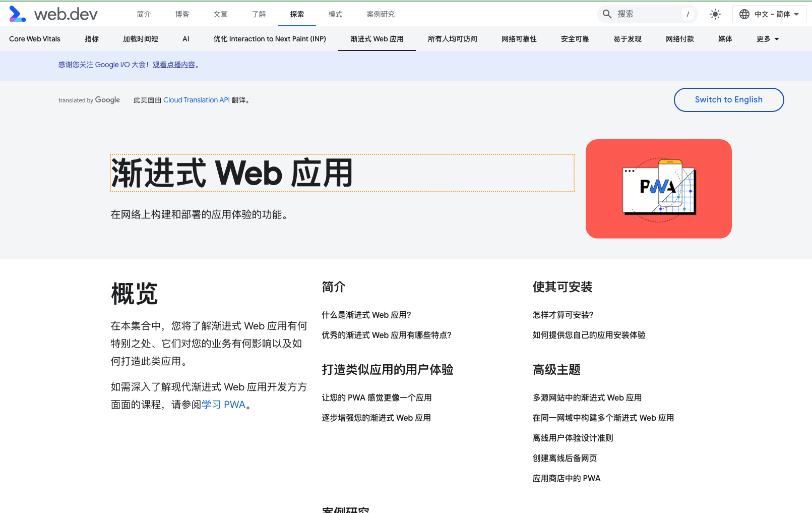Open the AI sub-tab
The height and width of the screenshot is (513, 812).
pyautogui.click(x=186, y=39)
